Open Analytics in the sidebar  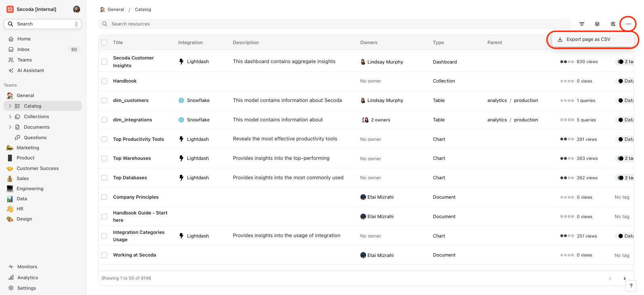27,278
